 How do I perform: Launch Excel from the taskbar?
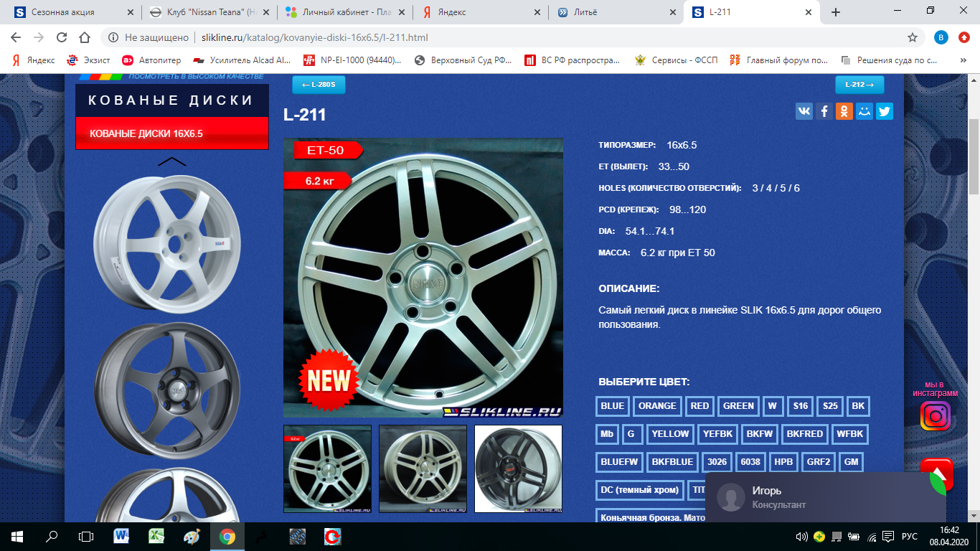pos(156,536)
